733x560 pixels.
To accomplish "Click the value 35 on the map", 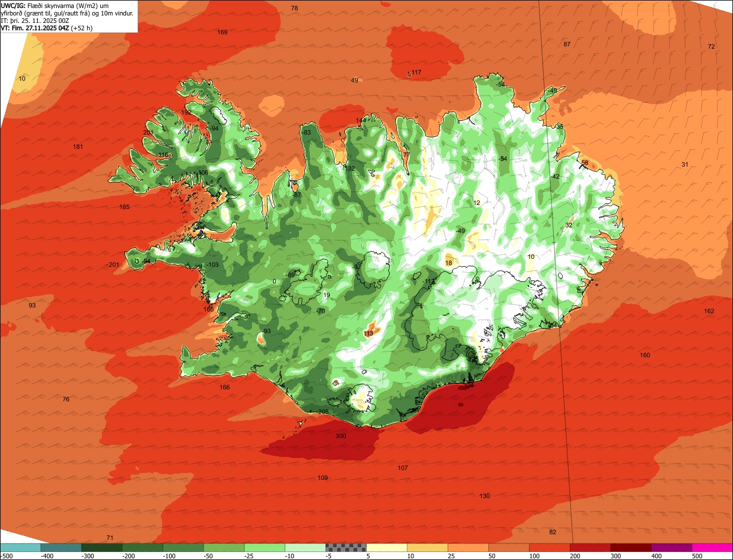I will click(x=559, y=127).
